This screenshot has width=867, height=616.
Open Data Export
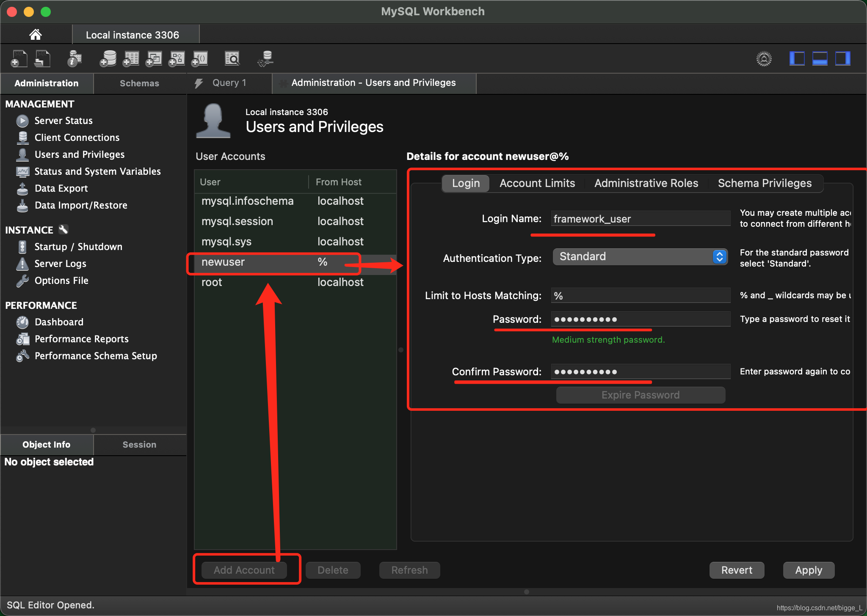pyautogui.click(x=61, y=188)
